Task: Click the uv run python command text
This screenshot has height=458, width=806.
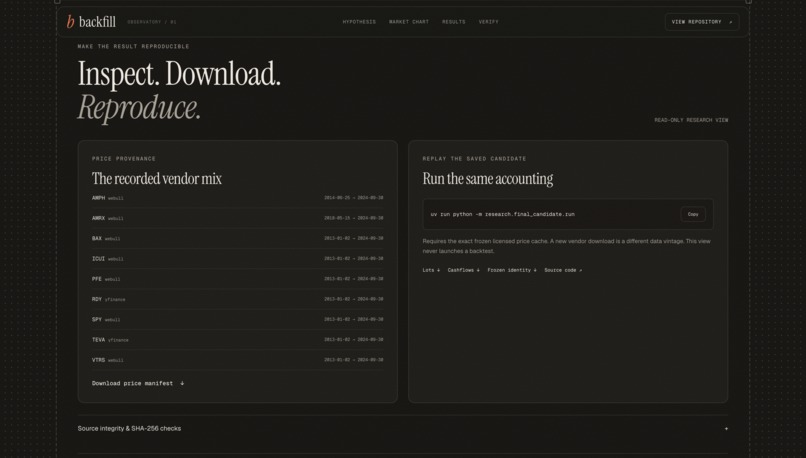Action: pyautogui.click(x=503, y=214)
